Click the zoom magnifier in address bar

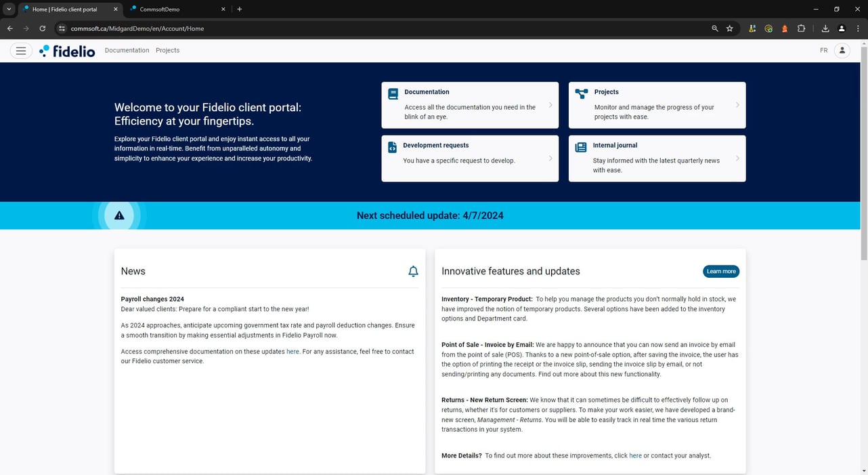pos(715,28)
